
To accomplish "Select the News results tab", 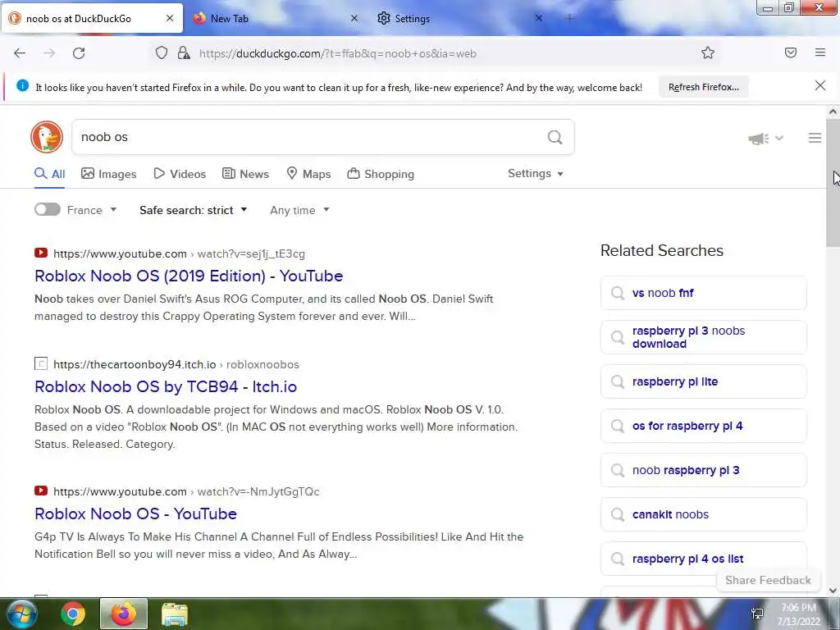I will point(245,174).
